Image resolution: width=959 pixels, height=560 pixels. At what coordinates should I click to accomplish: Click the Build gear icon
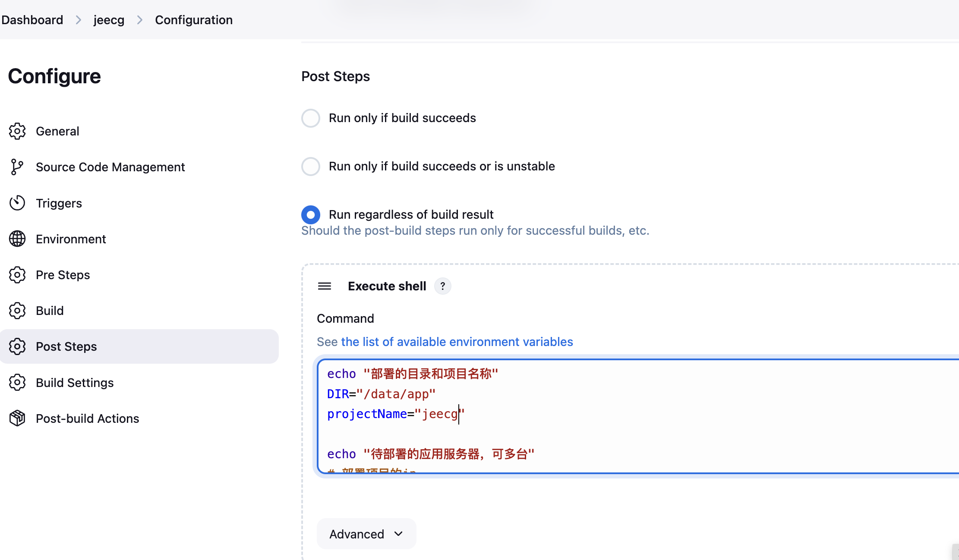17,311
